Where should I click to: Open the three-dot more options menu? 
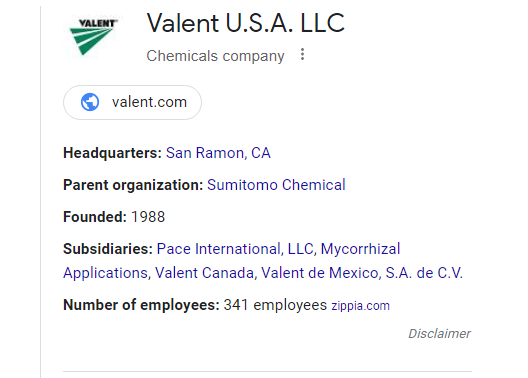302,55
